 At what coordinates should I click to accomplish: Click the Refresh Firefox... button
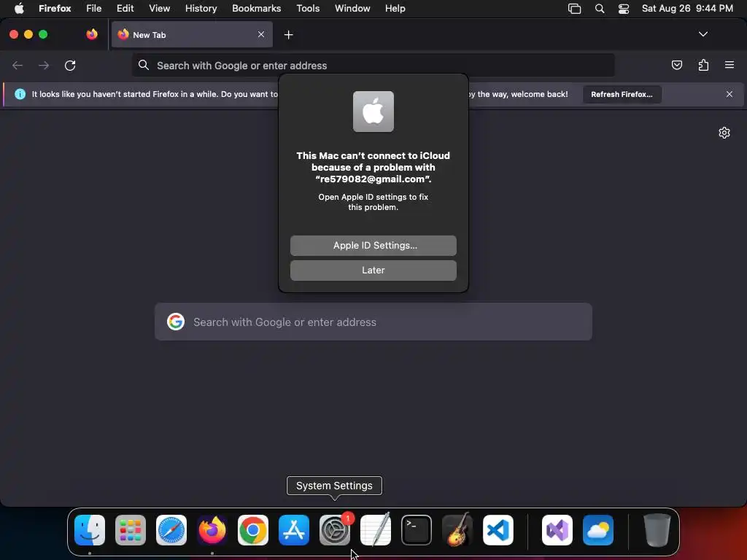click(622, 94)
